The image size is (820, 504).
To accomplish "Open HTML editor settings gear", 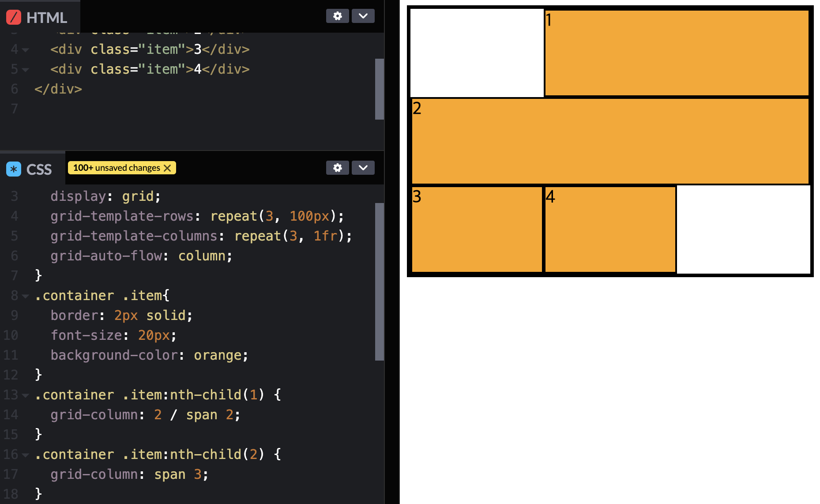I will click(338, 16).
